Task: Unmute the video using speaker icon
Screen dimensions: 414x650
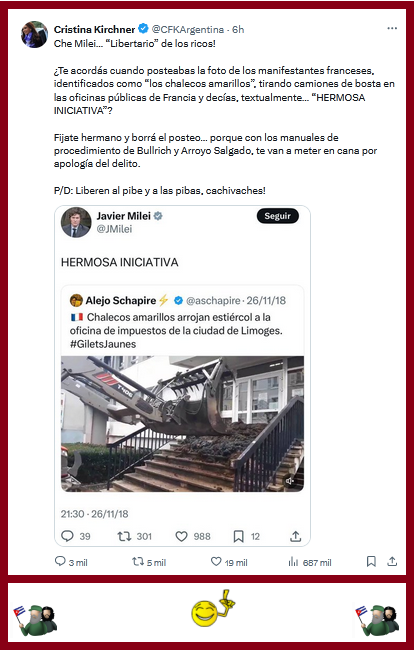Action: [x=290, y=481]
